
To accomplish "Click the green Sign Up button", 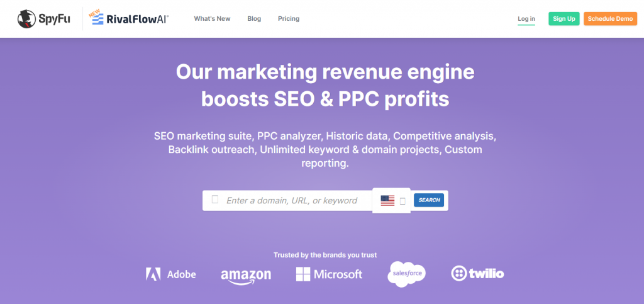I will click(564, 18).
